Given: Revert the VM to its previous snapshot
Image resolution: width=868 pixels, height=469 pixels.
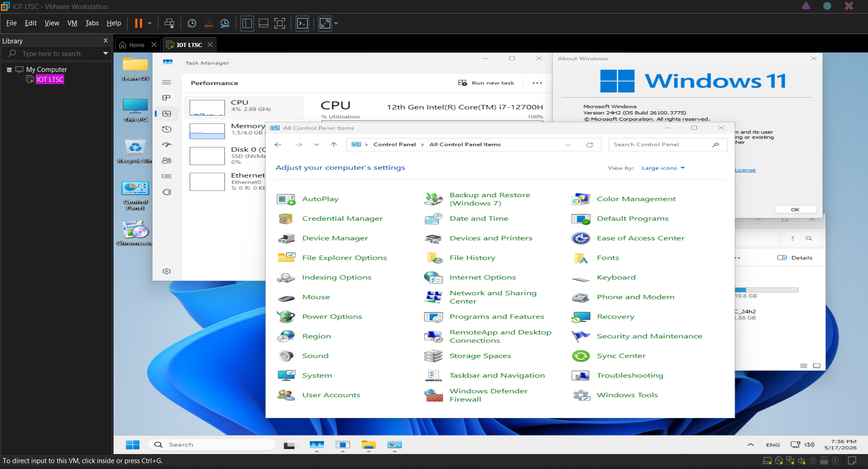Looking at the screenshot, I should click(208, 23).
